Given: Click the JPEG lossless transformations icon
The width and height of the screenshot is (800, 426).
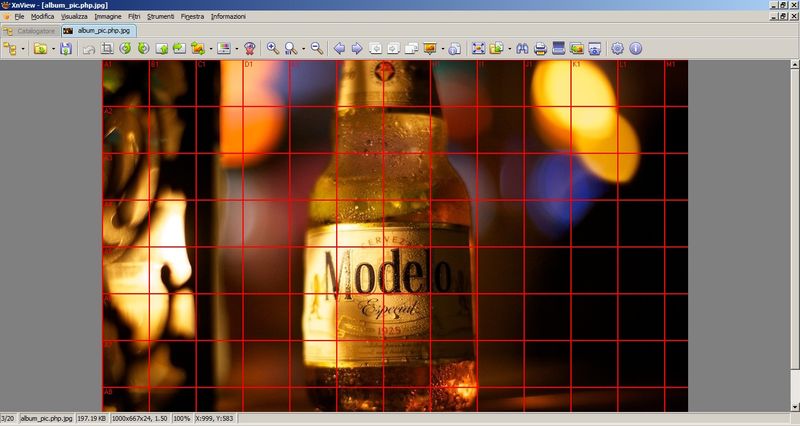Looking at the screenshot, I should [198, 48].
